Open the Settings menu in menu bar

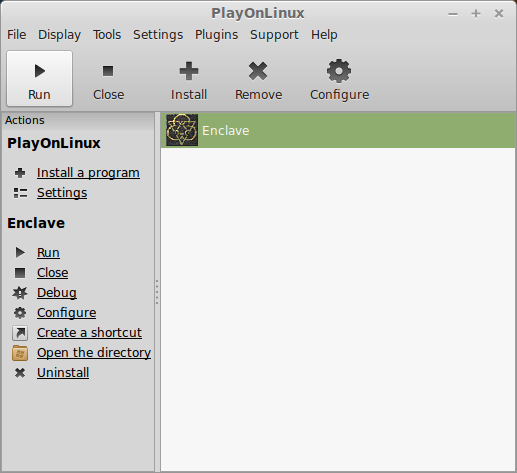[158, 35]
